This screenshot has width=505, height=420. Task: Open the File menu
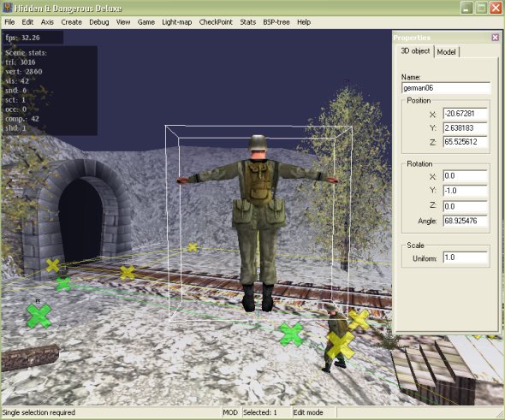[9, 22]
